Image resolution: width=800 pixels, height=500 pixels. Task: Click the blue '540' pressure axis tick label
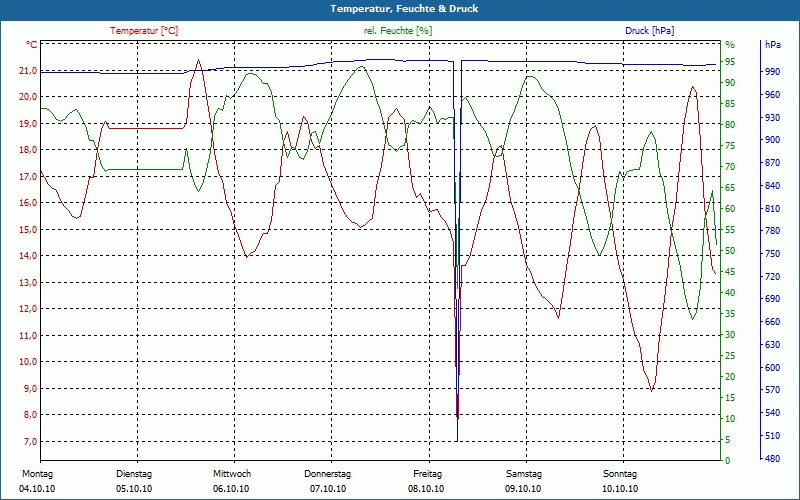[773, 412]
